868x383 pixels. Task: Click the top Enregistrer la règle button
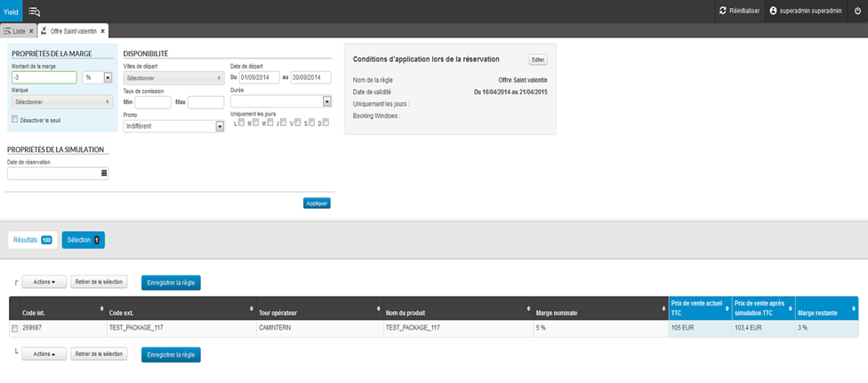(171, 283)
